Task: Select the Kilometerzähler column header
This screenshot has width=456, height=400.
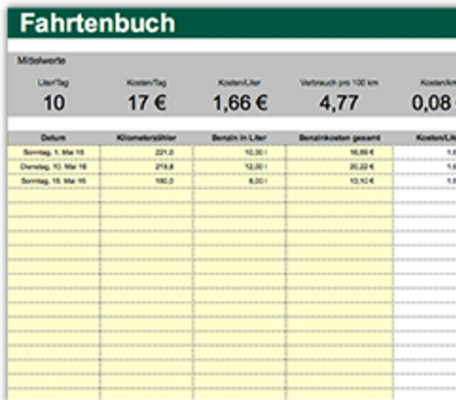Action: pyautogui.click(x=146, y=138)
